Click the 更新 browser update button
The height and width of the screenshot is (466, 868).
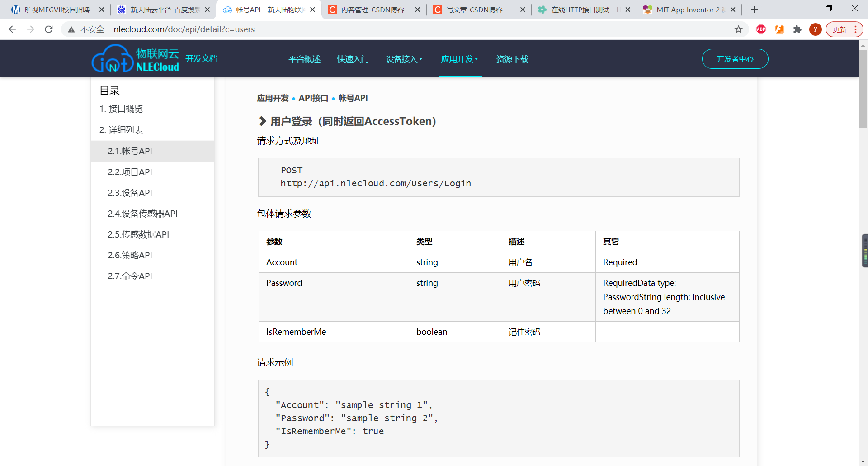pos(844,29)
